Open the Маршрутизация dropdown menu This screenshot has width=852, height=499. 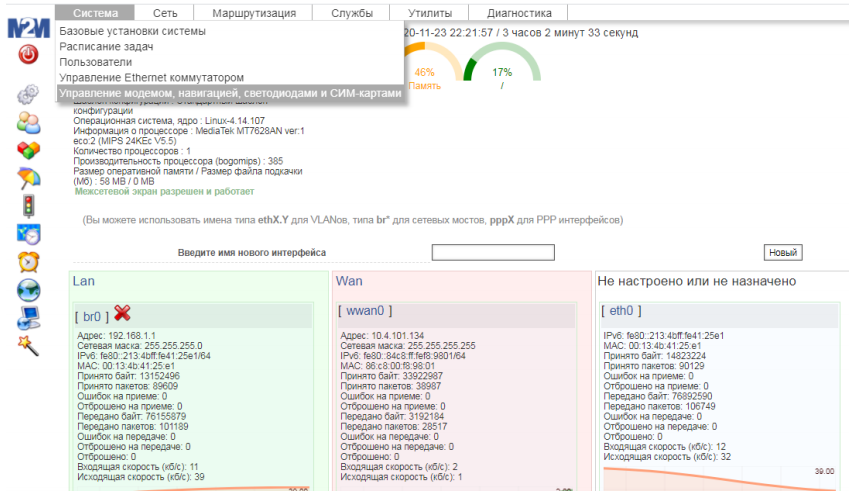254,13
